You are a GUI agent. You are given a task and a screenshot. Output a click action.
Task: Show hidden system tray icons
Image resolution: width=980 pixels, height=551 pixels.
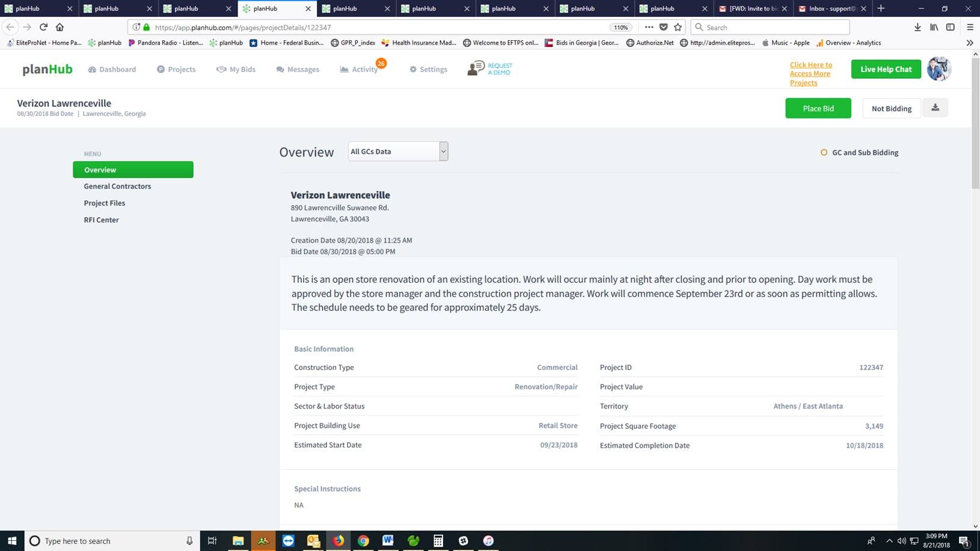tap(889, 541)
